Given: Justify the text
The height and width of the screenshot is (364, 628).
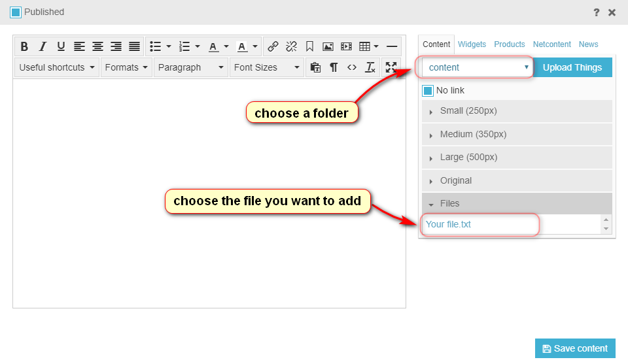Looking at the screenshot, I should tap(135, 46).
